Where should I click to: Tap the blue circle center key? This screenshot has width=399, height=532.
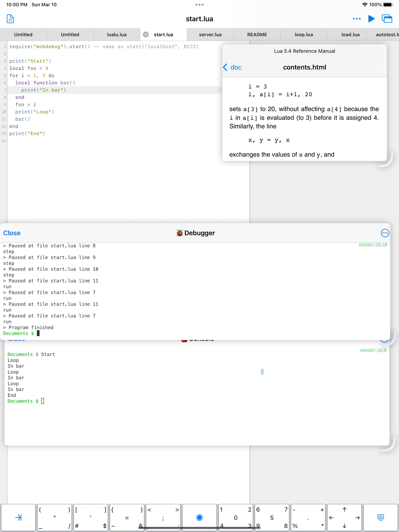(x=199, y=517)
